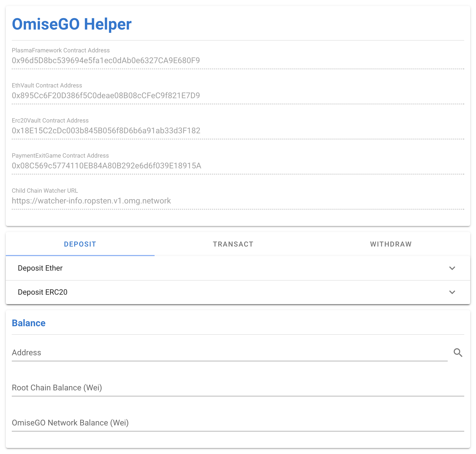
Task: Click the EthVault Contract Address value
Action: tap(106, 95)
